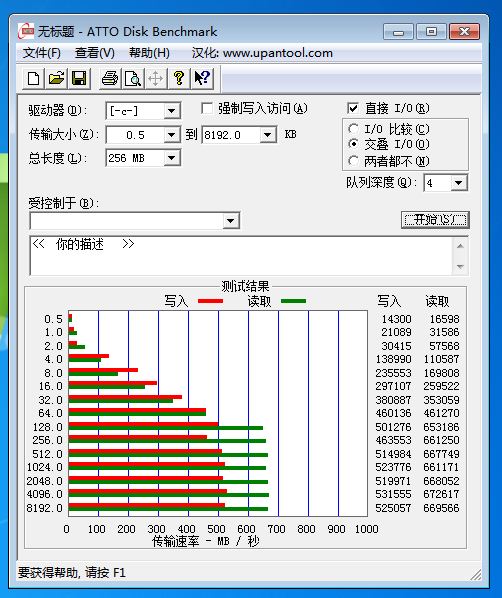Viewport: 502px width, 598px height.
Task: Click the ATTO app icon in title bar
Action: pyautogui.click(x=26, y=31)
